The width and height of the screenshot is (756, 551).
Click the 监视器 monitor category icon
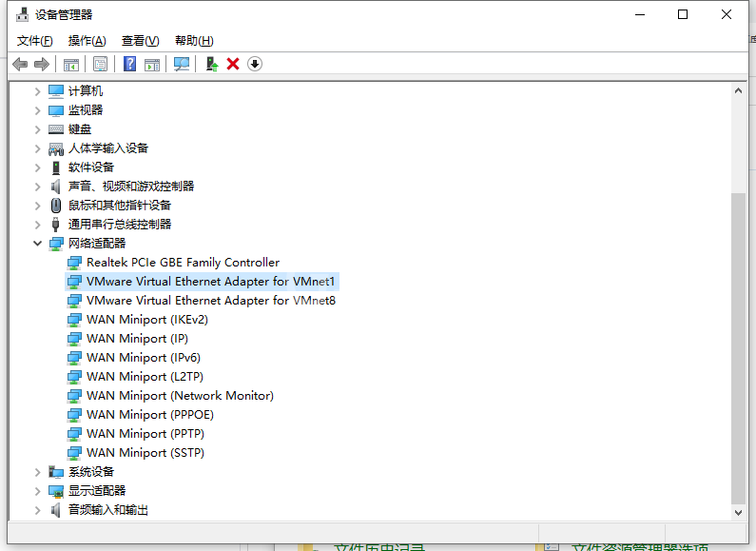[x=56, y=110]
